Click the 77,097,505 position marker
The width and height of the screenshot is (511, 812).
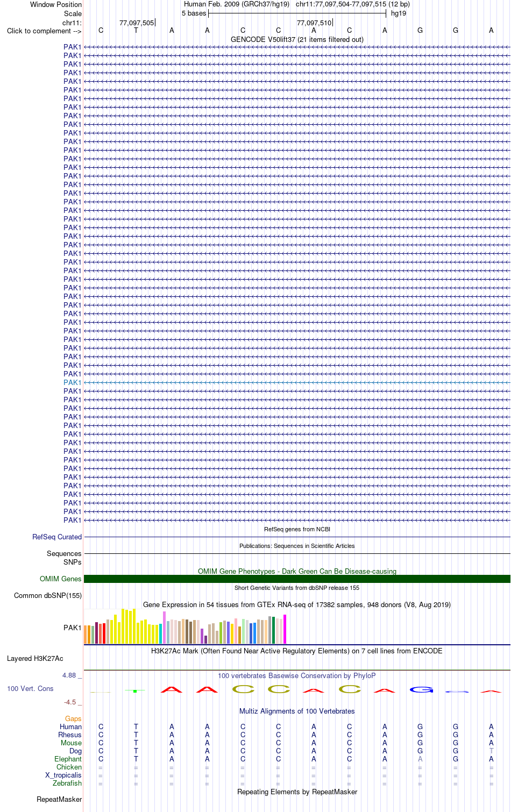(x=137, y=23)
